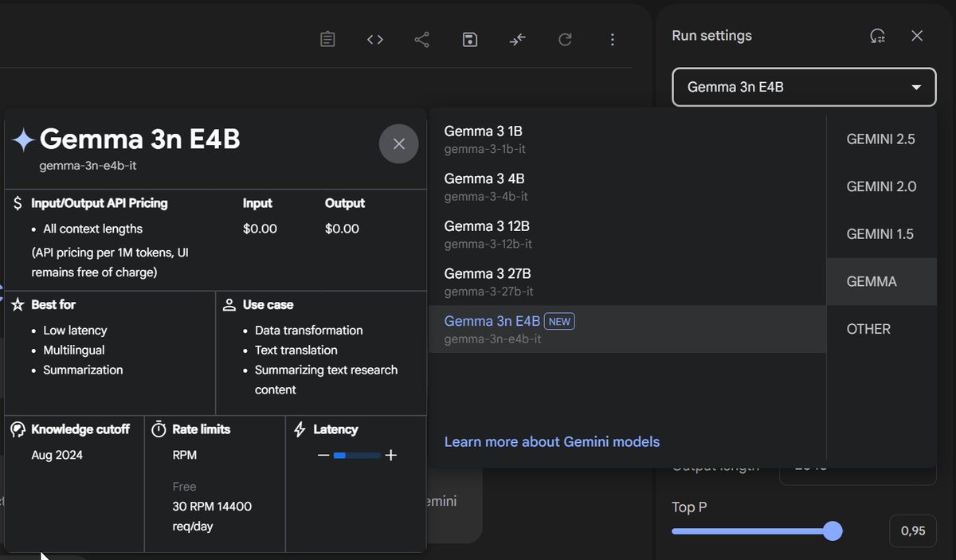Click the Gemma sparkle star icon
The image size is (956, 560).
coord(22,141)
